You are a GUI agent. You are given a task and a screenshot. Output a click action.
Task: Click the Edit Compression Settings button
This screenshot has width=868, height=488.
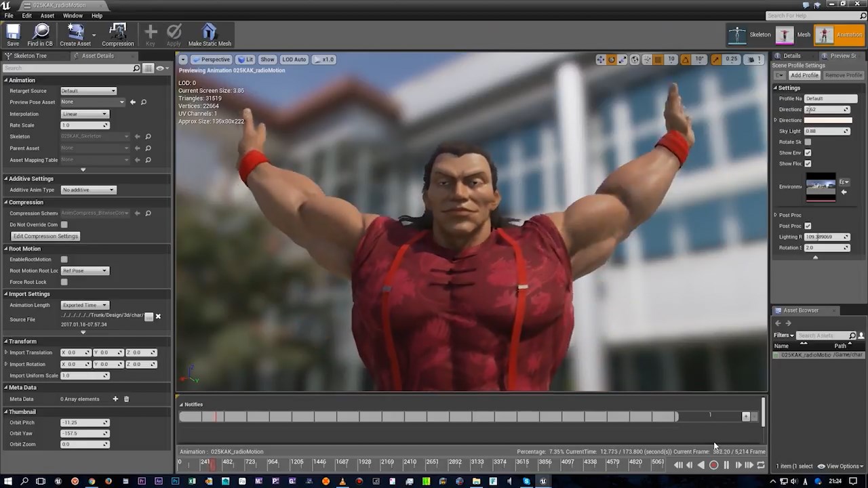(45, 236)
